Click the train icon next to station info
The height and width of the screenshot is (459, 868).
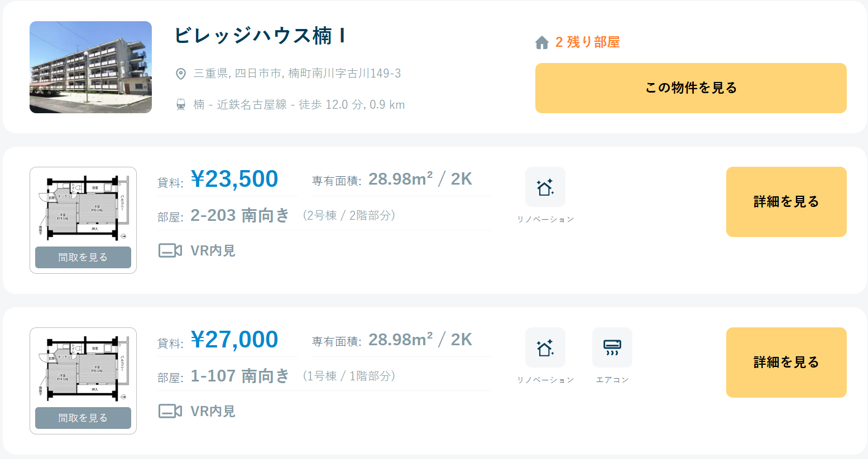pyautogui.click(x=181, y=105)
